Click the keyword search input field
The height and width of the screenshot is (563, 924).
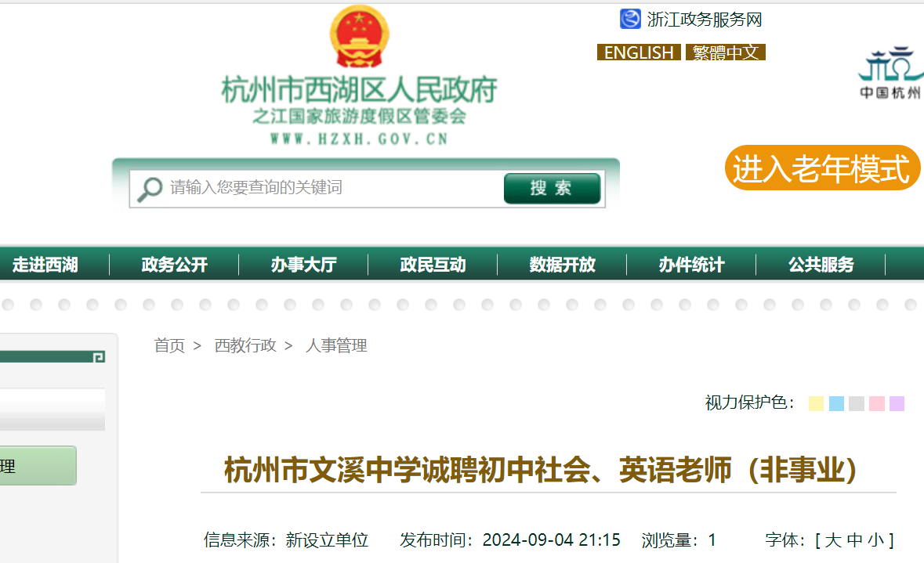click(x=329, y=188)
